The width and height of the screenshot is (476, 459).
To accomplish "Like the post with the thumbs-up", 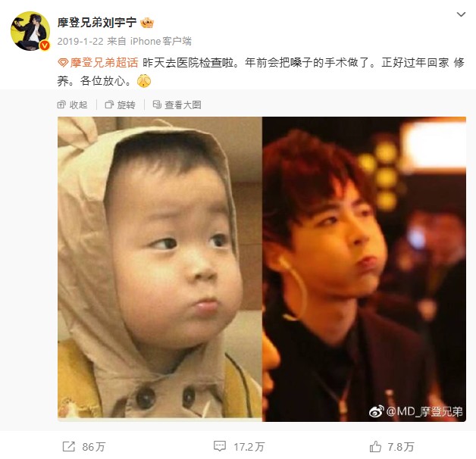I will (375, 447).
